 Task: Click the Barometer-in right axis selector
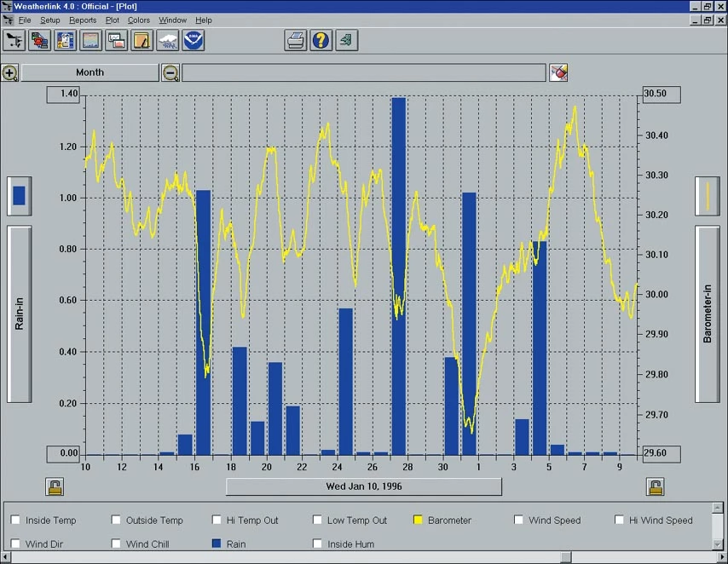tap(708, 314)
